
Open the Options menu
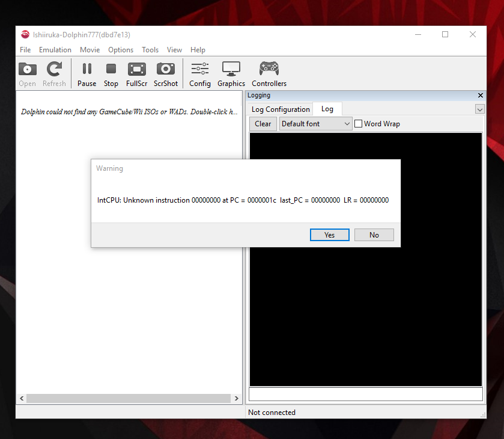[x=121, y=50]
